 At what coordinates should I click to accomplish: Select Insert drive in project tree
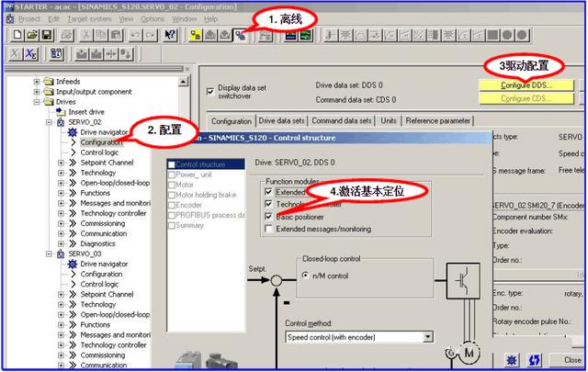click(94, 112)
